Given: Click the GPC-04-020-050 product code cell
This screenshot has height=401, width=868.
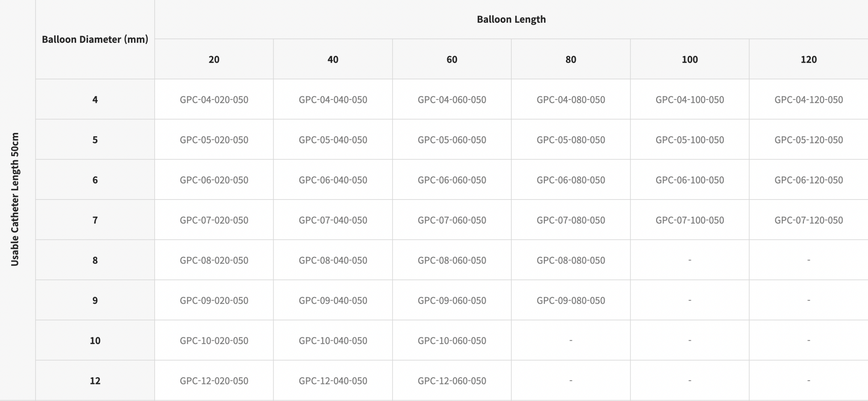Looking at the screenshot, I should point(214,99).
